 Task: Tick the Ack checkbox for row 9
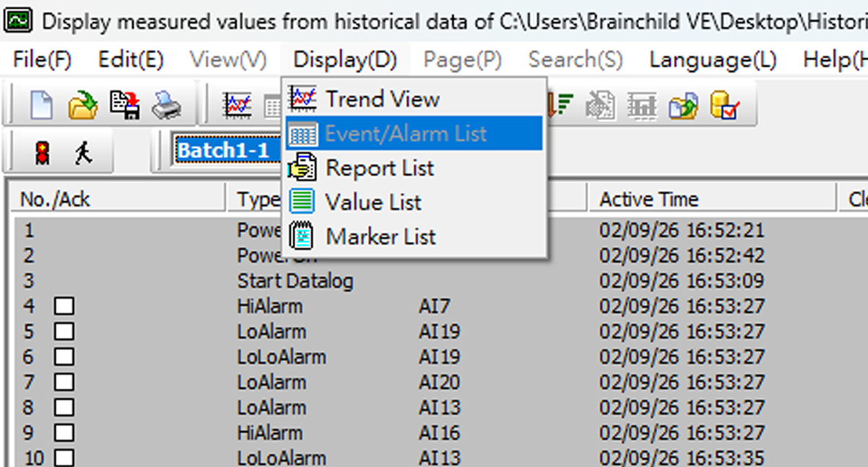pos(64,433)
